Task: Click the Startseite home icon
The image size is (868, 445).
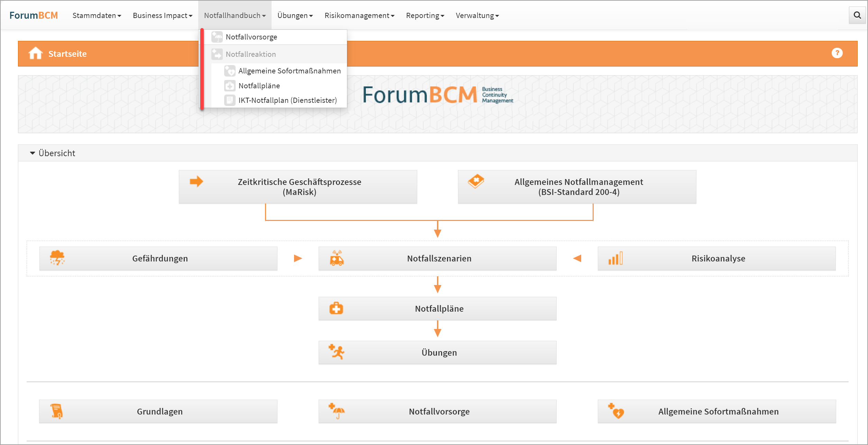Action: [35, 53]
